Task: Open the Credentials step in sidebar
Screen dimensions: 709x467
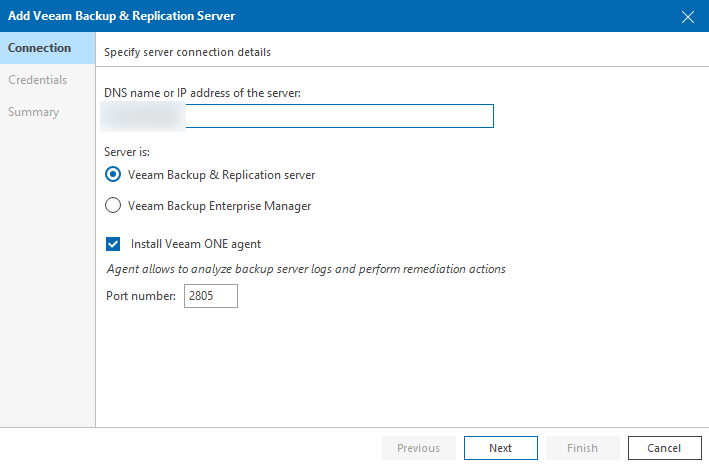Action: [x=38, y=80]
